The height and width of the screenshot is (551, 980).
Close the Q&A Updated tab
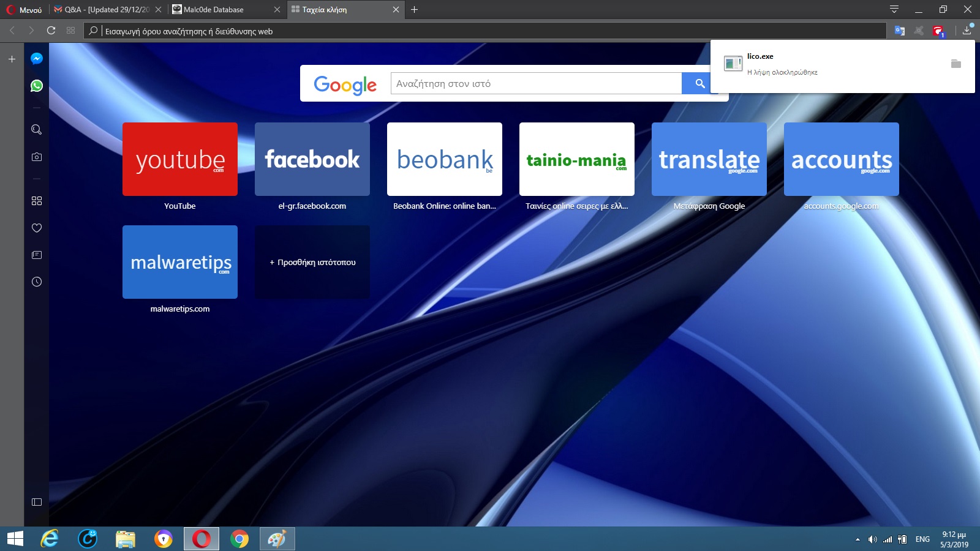click(158, 10)
